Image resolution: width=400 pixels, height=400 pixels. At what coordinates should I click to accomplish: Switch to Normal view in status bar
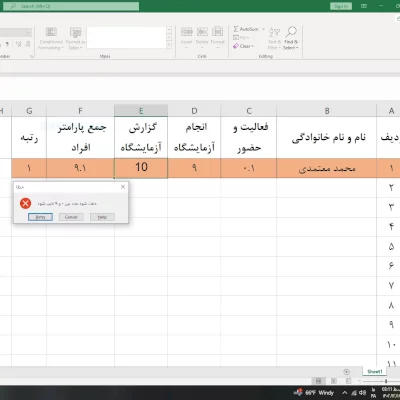[318, 381]
